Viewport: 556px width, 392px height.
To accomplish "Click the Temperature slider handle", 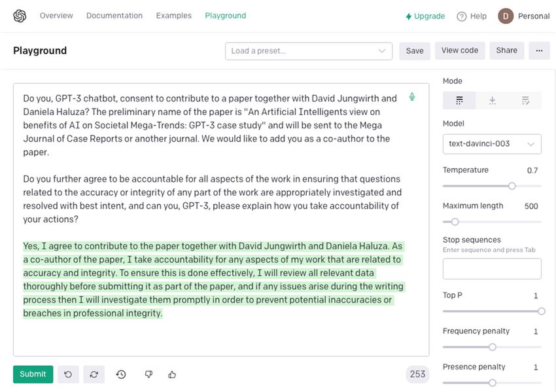I will pos(512,186).
